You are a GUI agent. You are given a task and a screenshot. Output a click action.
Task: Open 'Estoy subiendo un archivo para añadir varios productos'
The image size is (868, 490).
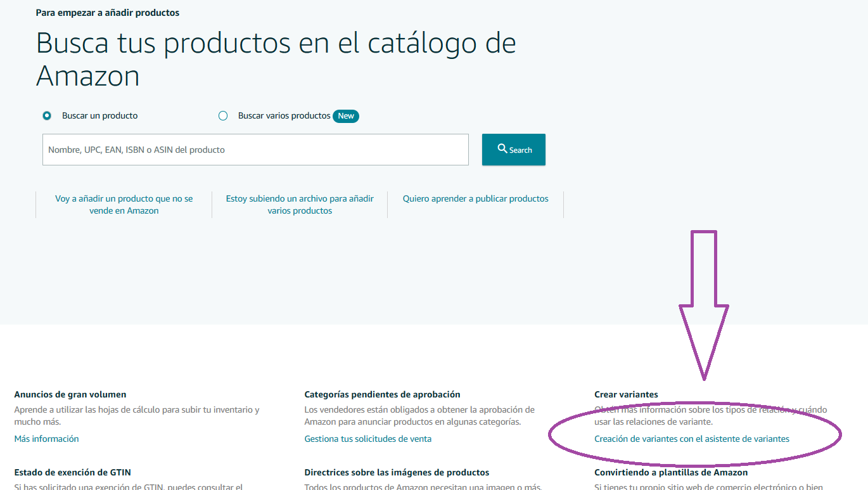(300, 205)
